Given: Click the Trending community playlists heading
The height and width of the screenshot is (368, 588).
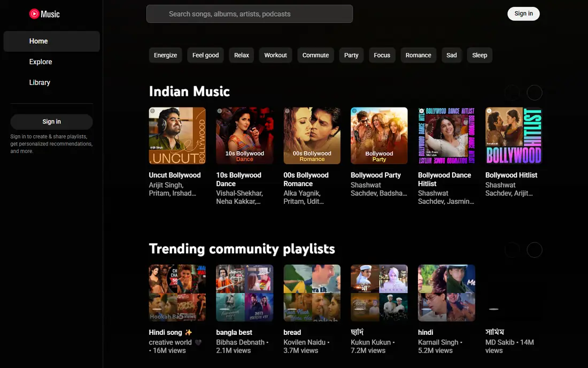Looking at the screenshot, I should tap(242, 249).
